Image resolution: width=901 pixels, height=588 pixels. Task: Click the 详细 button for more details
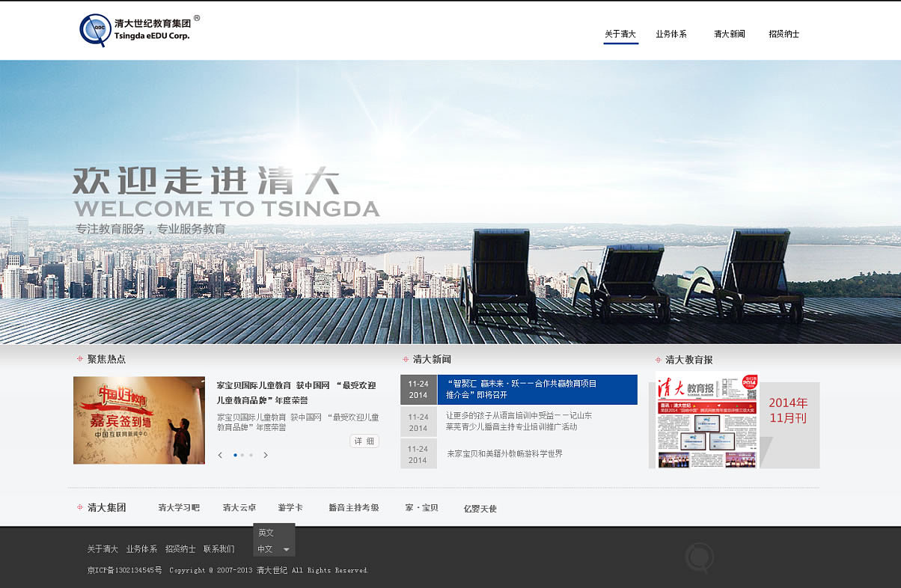(364, 441)
